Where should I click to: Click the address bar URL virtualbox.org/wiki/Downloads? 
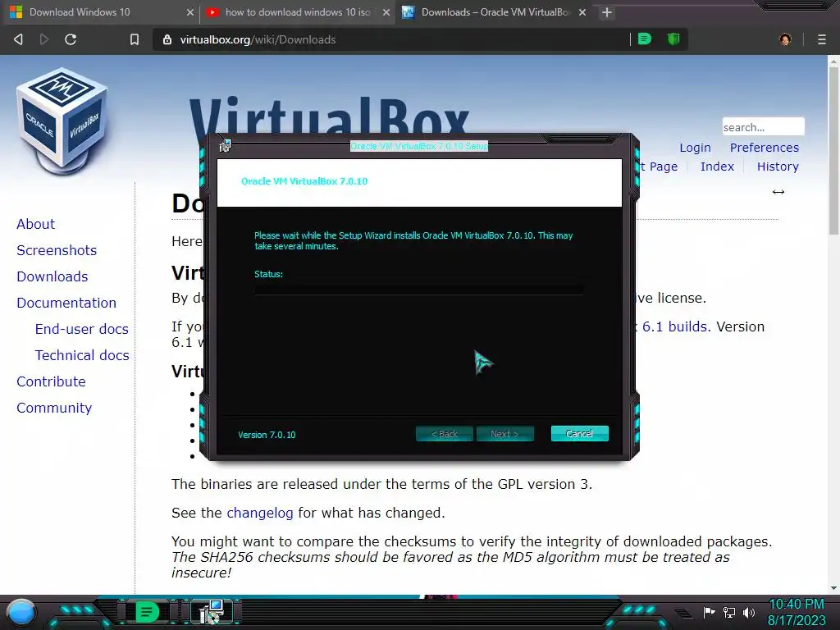pos(258,39)
